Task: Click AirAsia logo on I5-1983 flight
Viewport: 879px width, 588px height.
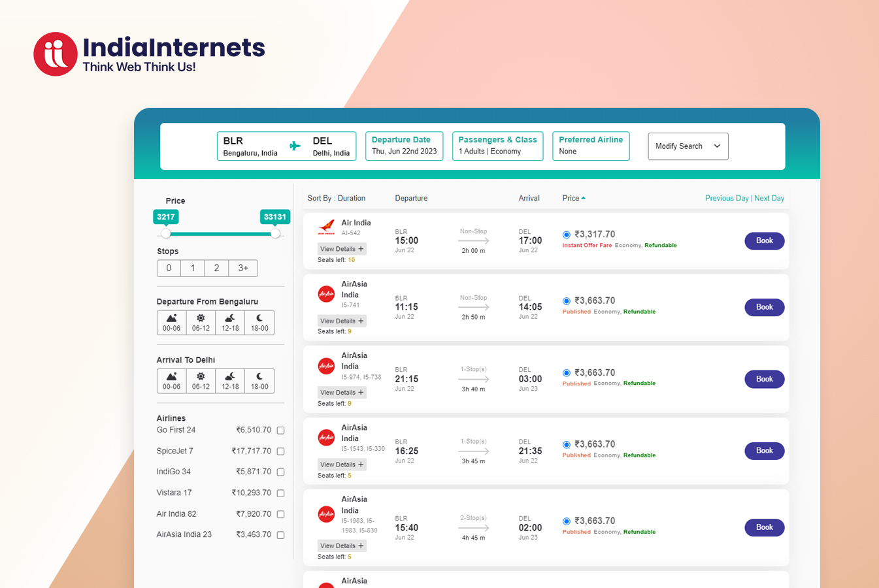Action: click(x=326, y=514)
